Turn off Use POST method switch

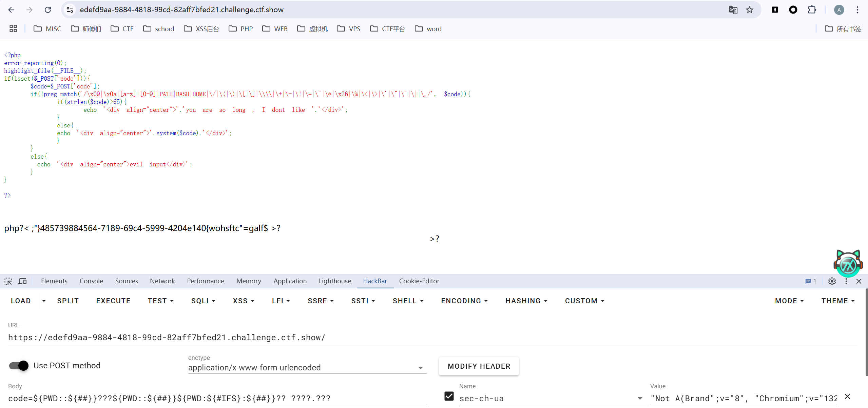click(19, 366)
